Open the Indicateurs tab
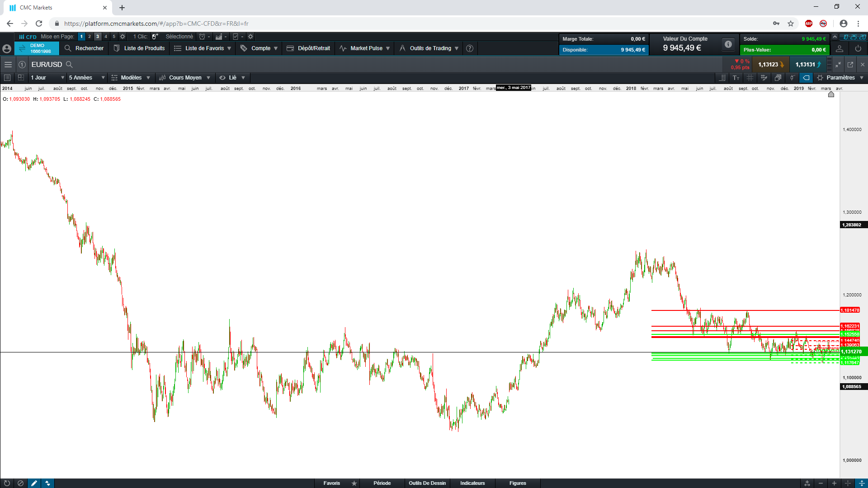The width and height of the screenshot is (868, 488). [x=472, y=483]
